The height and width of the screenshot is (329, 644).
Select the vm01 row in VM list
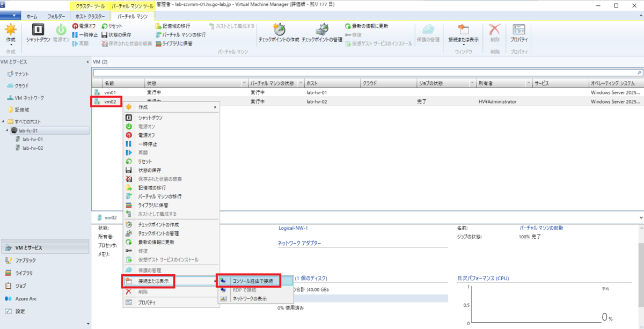pos(367,92)
